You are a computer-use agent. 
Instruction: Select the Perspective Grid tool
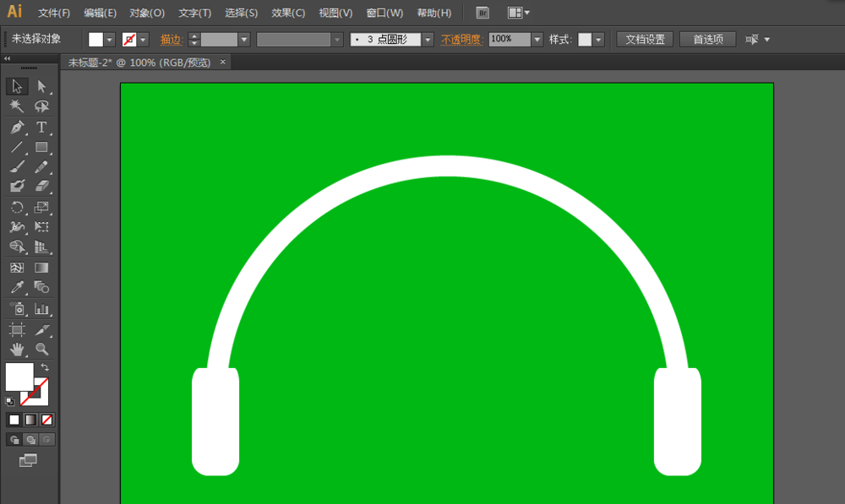(41, 247)
